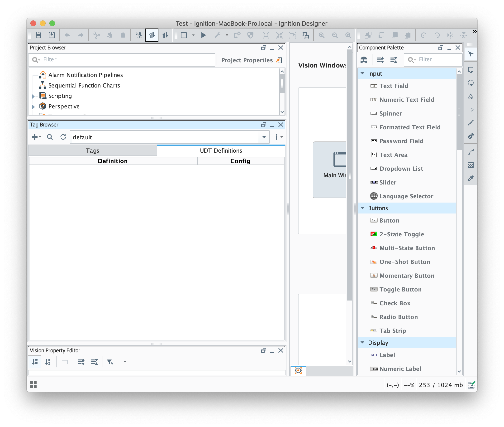This screenshot has width=504, height=427.
Task: Open Project Properties
Action: click(252, 60)
